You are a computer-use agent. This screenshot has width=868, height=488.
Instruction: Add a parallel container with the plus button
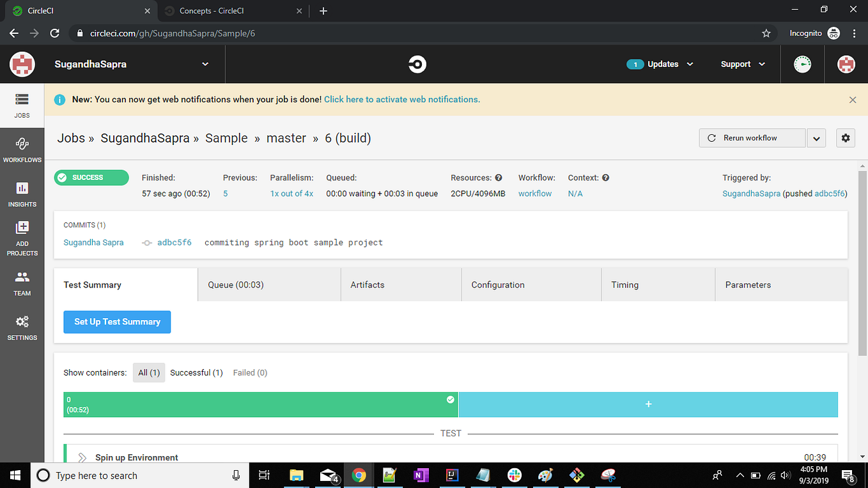pyautogui.click(x=648, y=404)
